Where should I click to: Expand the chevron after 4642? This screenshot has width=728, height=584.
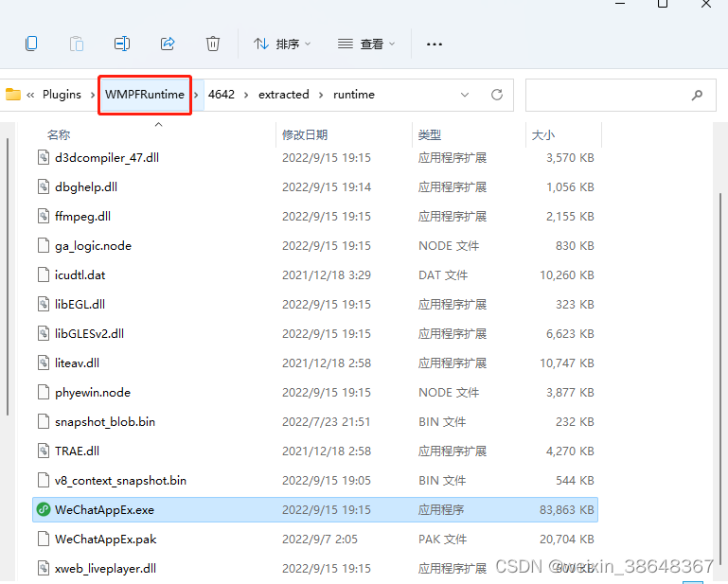246,95
